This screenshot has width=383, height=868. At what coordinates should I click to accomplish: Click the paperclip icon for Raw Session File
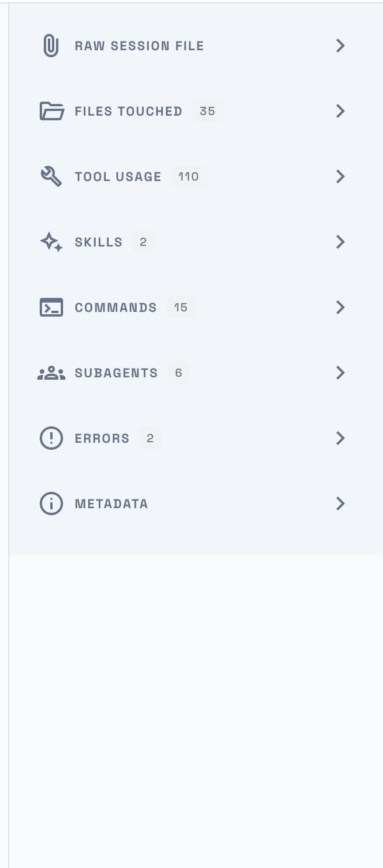[51, 46]
